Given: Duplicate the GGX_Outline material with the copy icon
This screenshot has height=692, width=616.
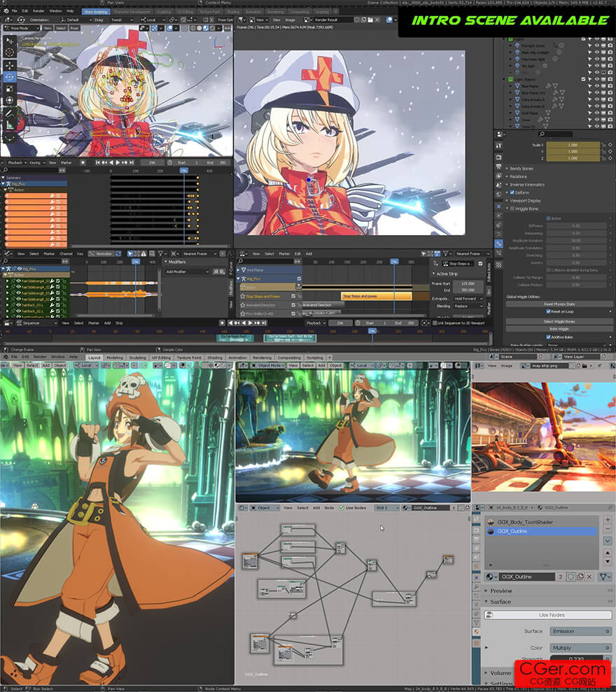Looking at the screenshot, I should (x=580, y=577).
